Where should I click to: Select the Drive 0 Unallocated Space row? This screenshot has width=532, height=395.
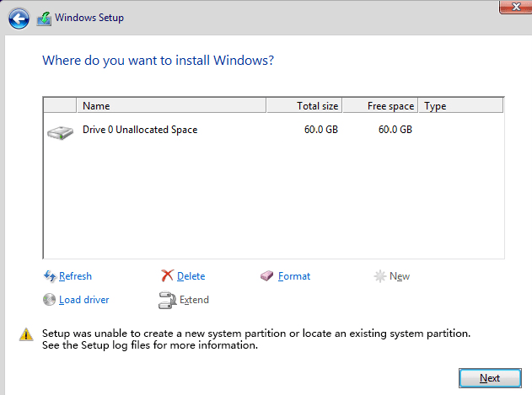pos(140,131)
